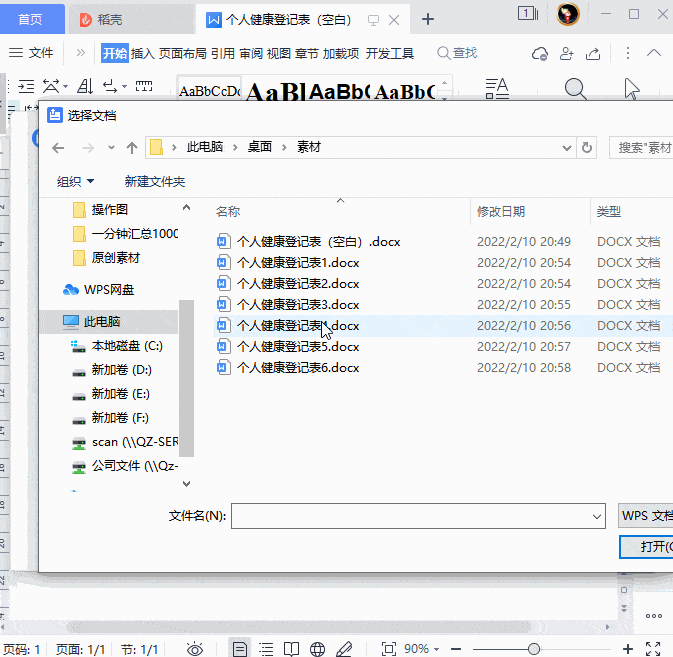Open the 文件名 combo box dropdown
This screenshot has height=657, width=673.
[x=596, y=516]
